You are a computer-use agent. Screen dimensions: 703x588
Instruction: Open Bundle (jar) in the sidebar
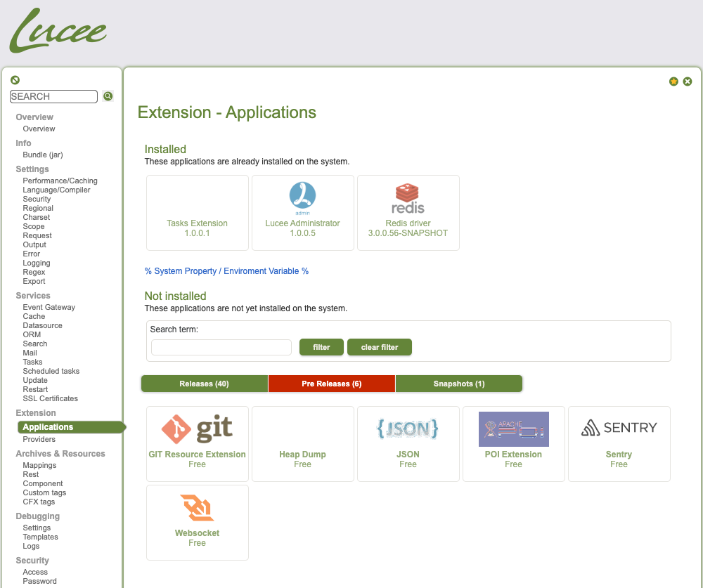(43, 155)
